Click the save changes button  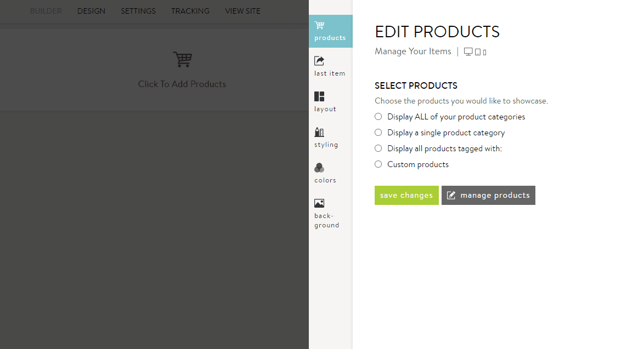[406, 195]
